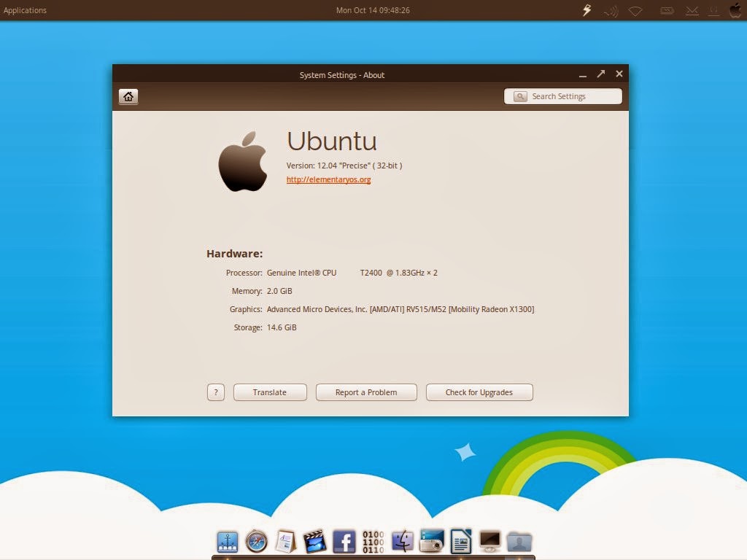Screen dimensions: 747x560
Task: Open the apple session menu icon
Action: 735,10
